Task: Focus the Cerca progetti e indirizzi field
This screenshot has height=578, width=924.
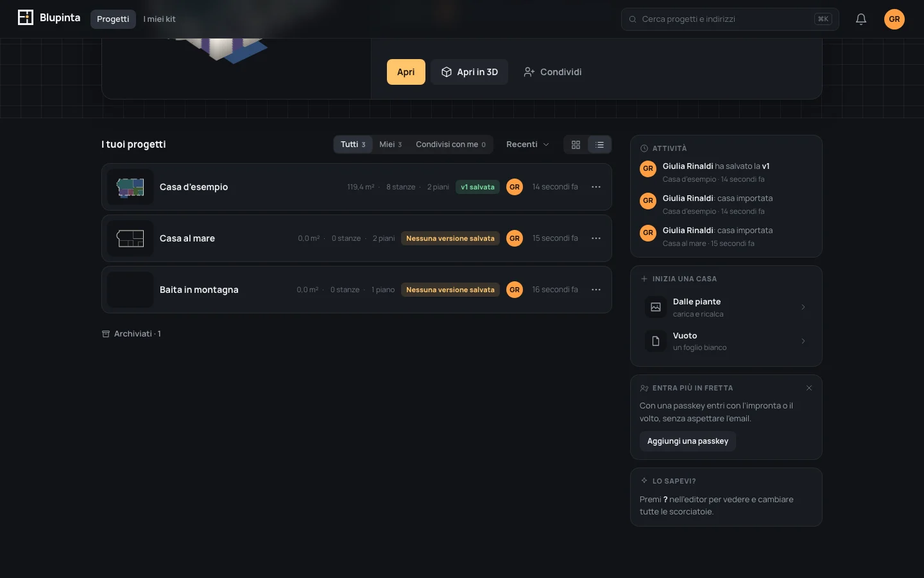Action: click(x=730, y=19)
